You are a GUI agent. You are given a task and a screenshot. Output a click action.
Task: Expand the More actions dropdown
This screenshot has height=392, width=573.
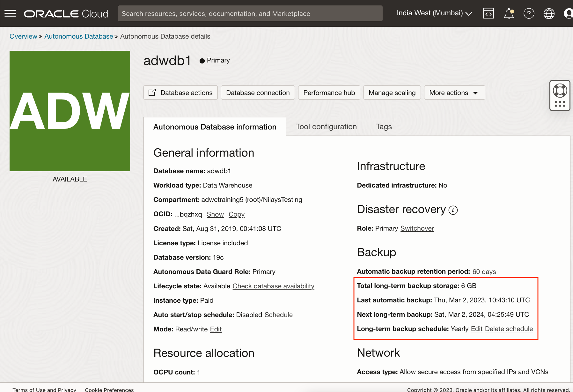tap(454, 92)
